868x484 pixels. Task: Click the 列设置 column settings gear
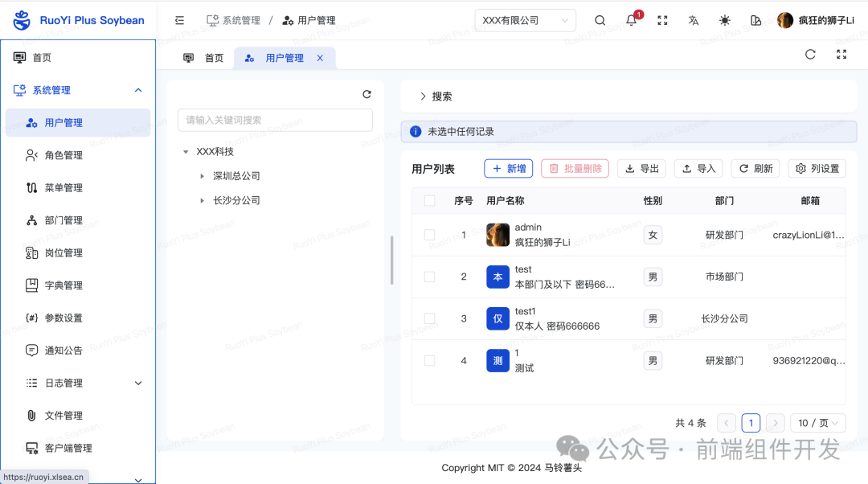pyautogui.click(x=817, y=168)
